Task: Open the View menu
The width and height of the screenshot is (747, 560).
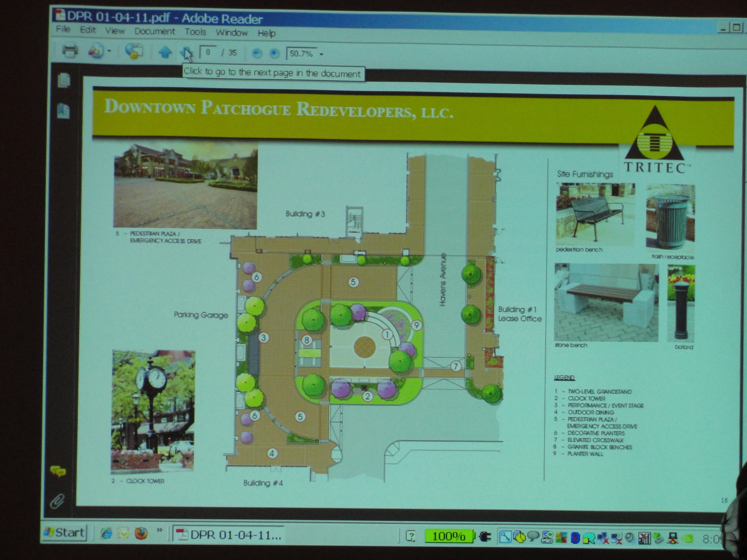Action: (x=115, y=31)
